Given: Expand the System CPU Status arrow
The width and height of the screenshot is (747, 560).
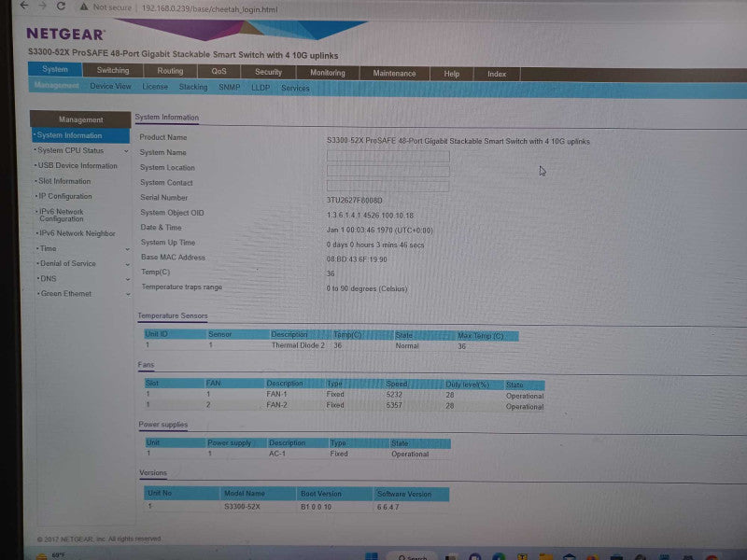Looking at the screenshot, I should tap(126, 151).
